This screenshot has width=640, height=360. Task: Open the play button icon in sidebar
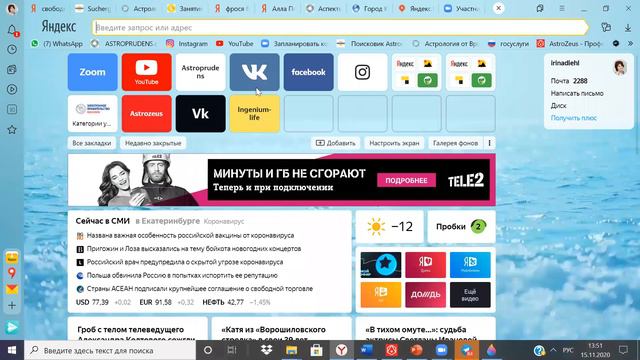12,89
